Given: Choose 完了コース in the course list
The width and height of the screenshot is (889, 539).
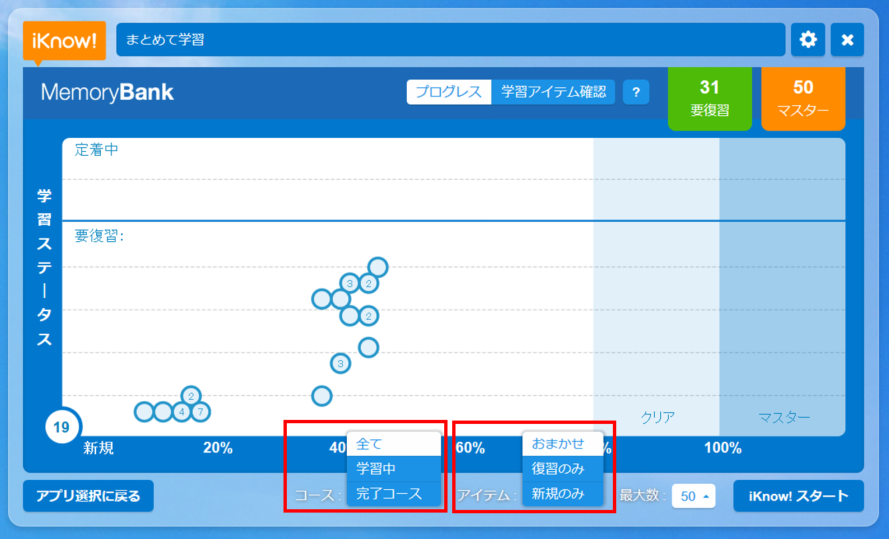Looking at the screenshot, I should [x=393, y=494].
